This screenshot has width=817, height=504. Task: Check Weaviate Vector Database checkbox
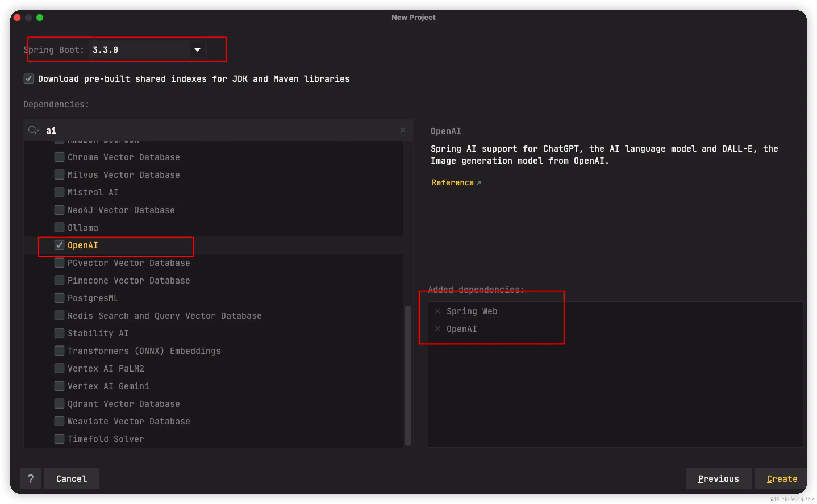(x=59, y=421)
